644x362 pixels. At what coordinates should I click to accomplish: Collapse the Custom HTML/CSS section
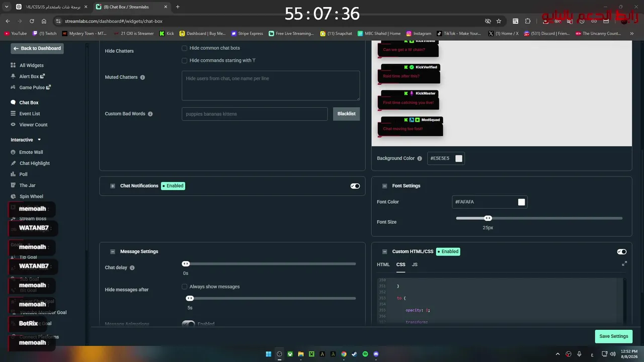pos(385,252)
